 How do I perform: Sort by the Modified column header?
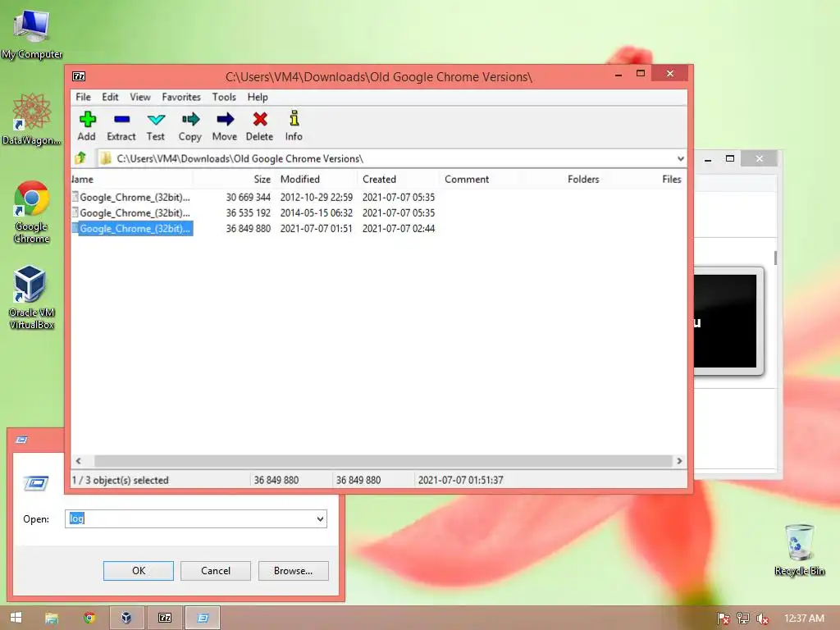[316, 180]
